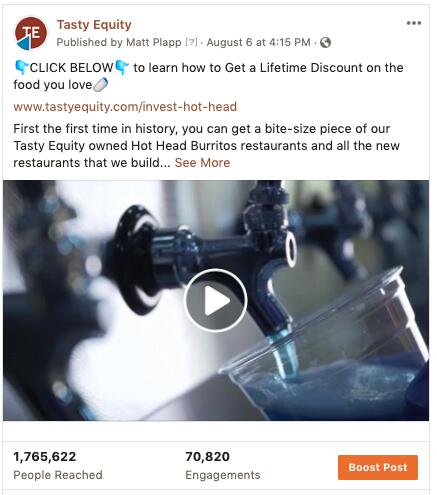
Task: Click the Boost Post button
Action: pos(378,467)
